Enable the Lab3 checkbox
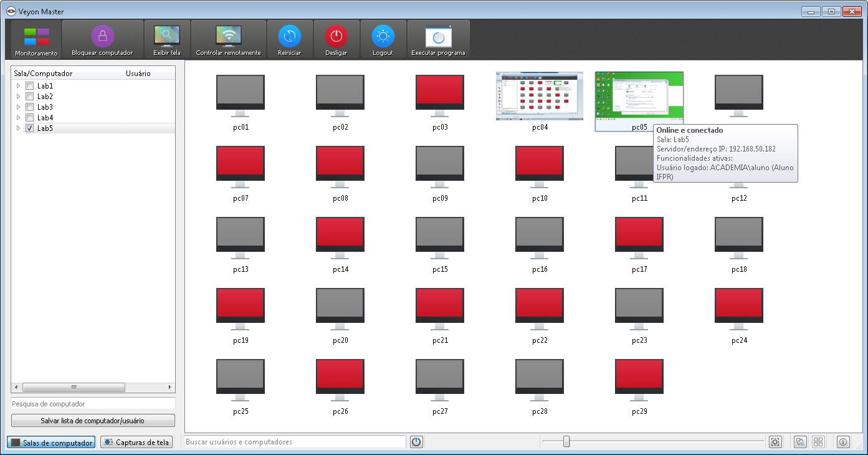Screen dimensions: 868x455 point(29,107)
